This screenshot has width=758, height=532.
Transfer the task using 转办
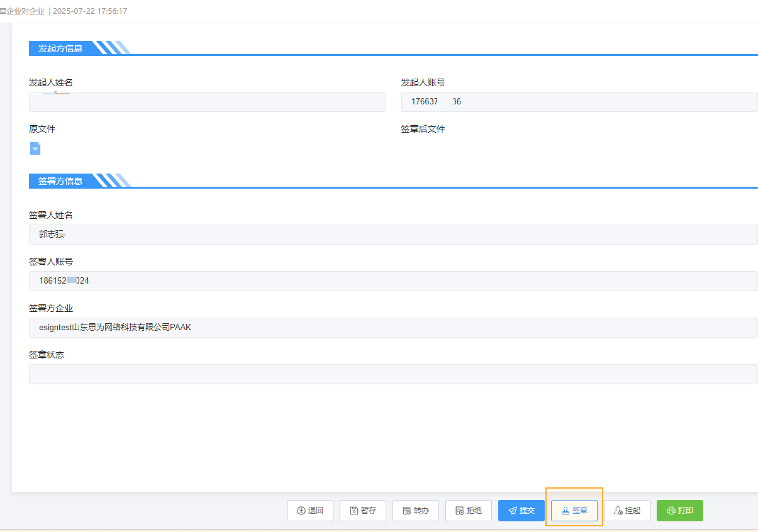coord(416,511)
